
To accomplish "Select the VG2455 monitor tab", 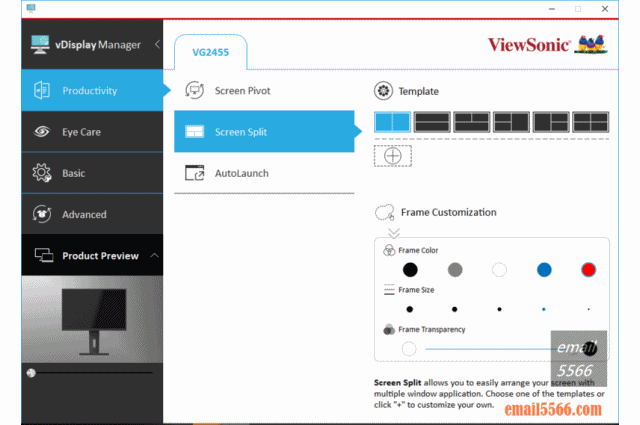I will coord(211,52).
